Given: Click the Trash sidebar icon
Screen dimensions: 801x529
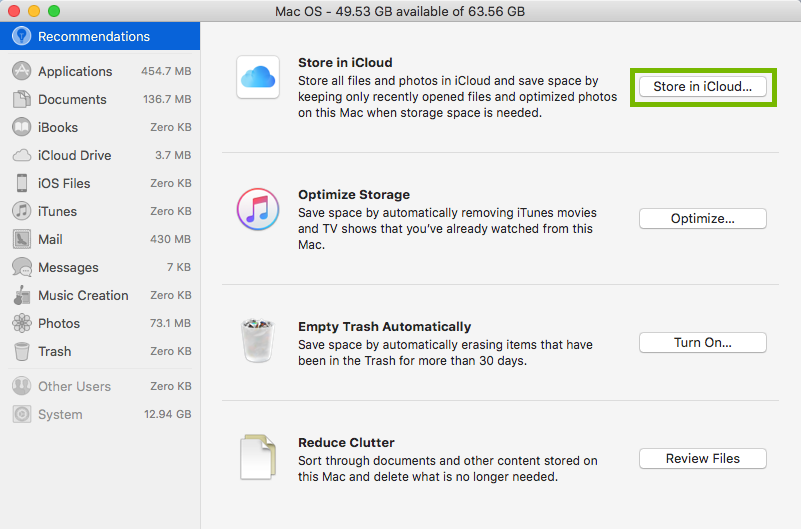Looking at the screenshot, I should [21, 351].
